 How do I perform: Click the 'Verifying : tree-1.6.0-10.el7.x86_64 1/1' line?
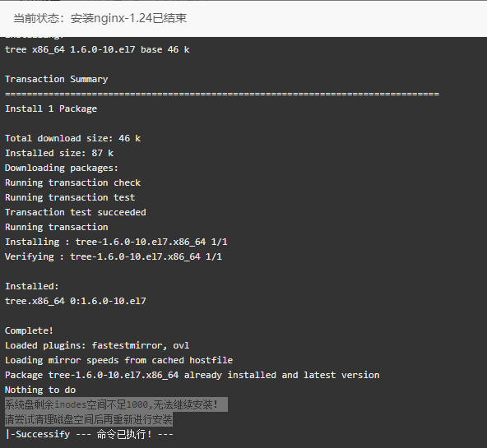coord(114,256)
